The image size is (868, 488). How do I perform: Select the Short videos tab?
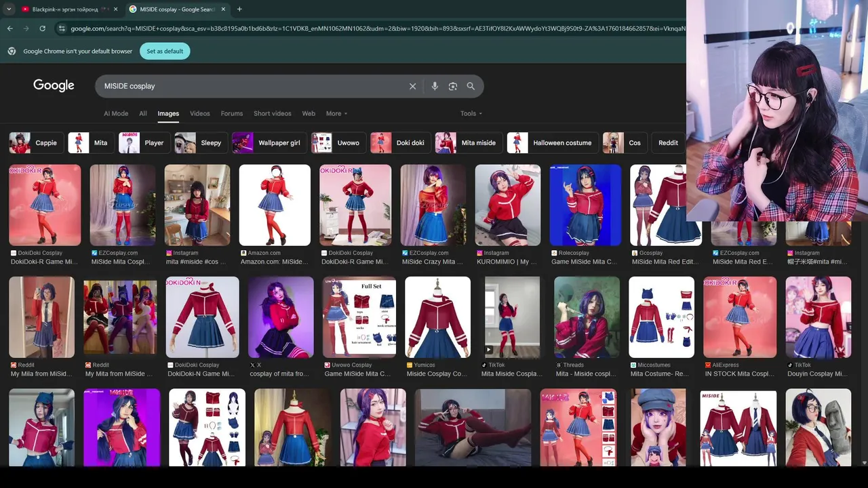click(x=273, y=113)
